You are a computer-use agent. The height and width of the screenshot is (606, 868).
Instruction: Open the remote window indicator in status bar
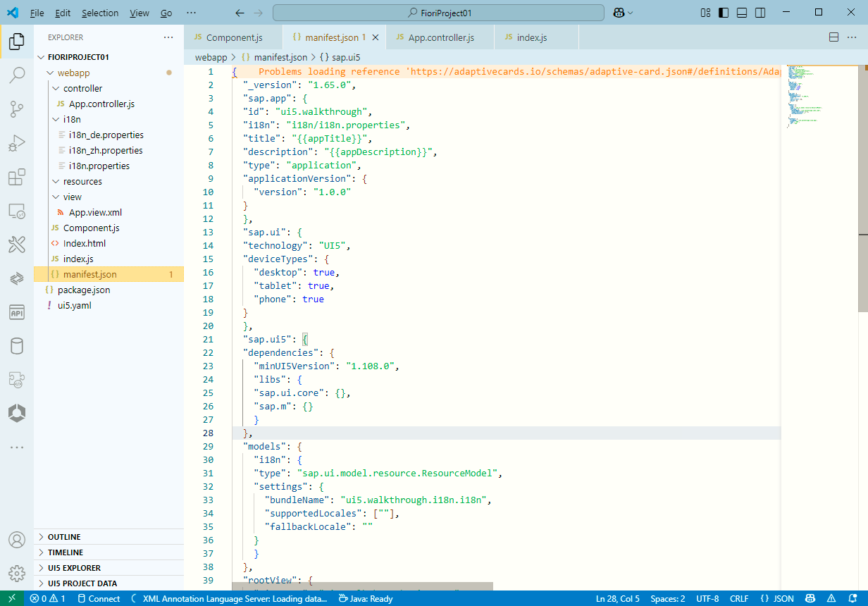click(11, 598)
